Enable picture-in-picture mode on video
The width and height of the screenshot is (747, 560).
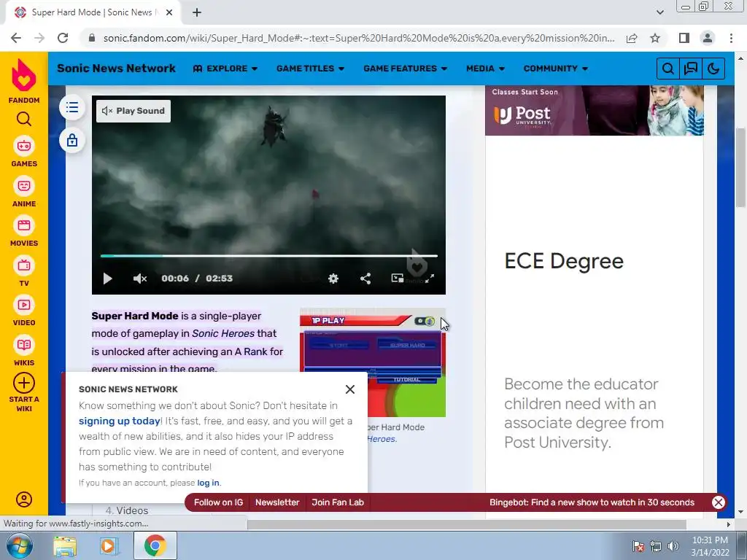[x=397, y=278]
